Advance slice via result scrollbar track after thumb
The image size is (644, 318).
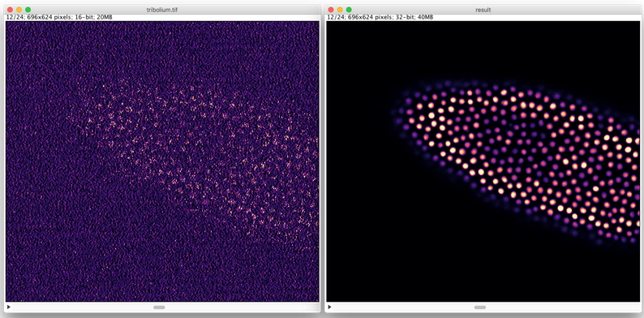pyautogui.click(x=562, y=307)
